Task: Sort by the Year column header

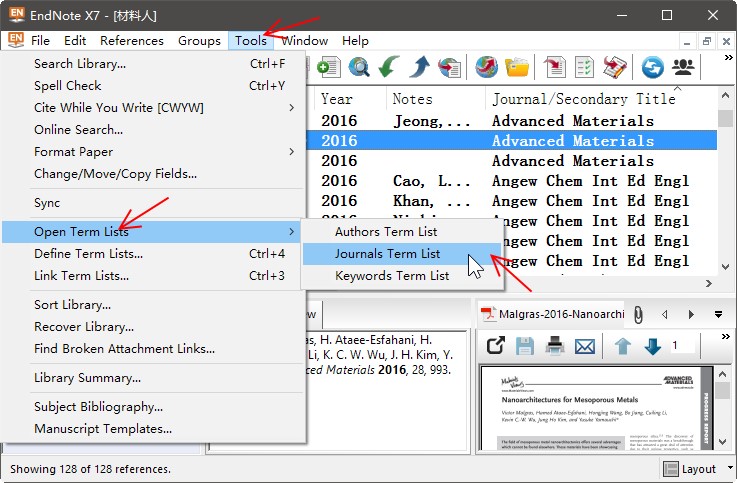Action: 350,99
